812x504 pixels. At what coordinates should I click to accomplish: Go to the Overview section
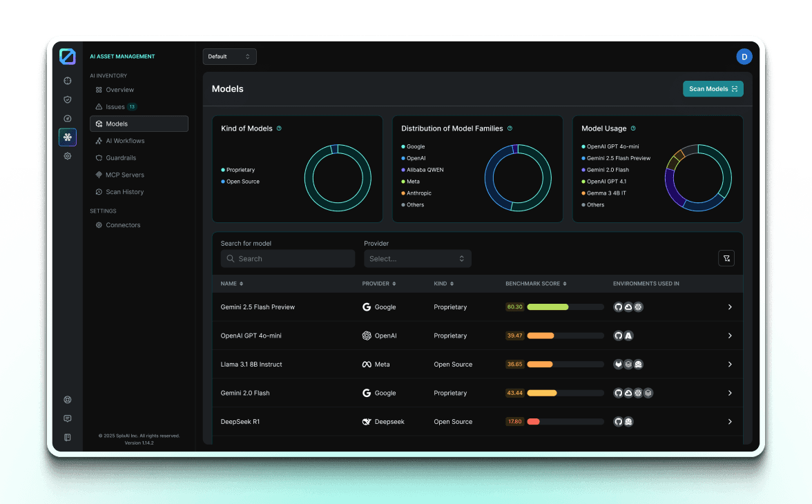tap(119, 90)
